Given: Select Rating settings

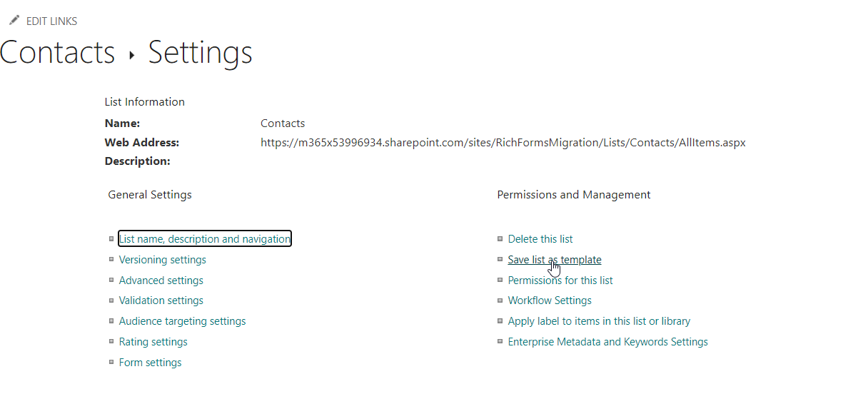Looking at the screenshot, I should [153, 342].
